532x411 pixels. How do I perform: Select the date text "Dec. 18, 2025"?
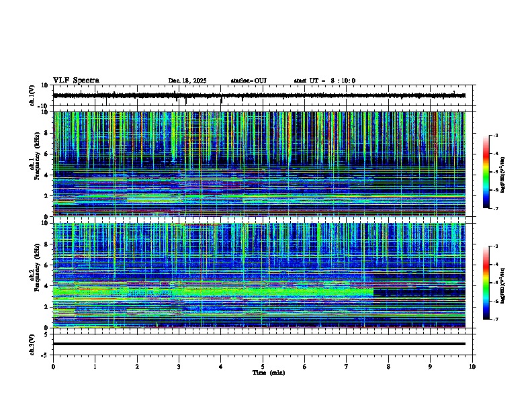point(187,81)
